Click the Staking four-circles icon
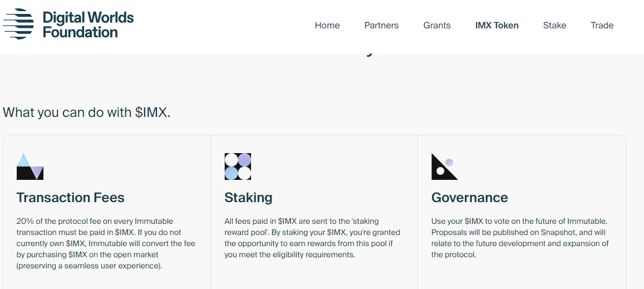This screenshot has height=289, width=644. click(238, 166)
